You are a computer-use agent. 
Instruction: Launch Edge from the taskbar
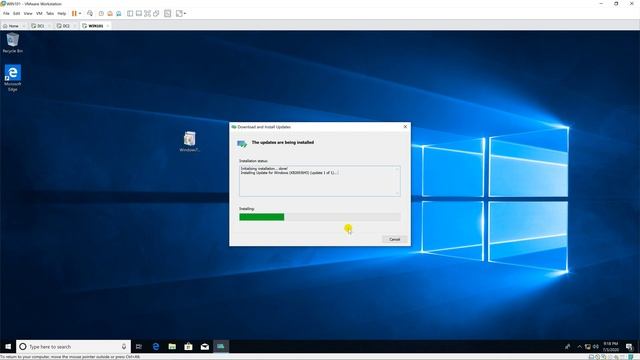click(156, 347)
